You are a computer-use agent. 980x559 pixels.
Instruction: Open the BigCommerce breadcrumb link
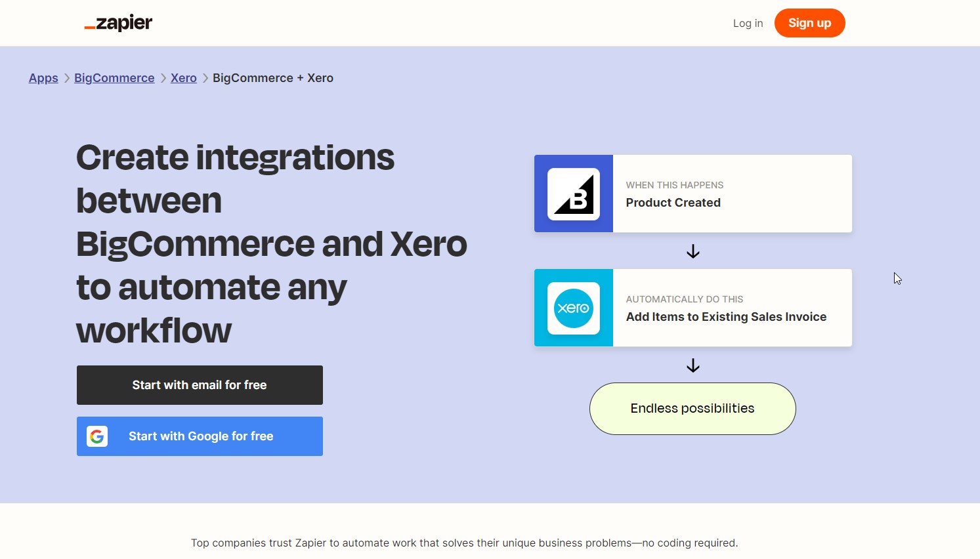(114, 78)
